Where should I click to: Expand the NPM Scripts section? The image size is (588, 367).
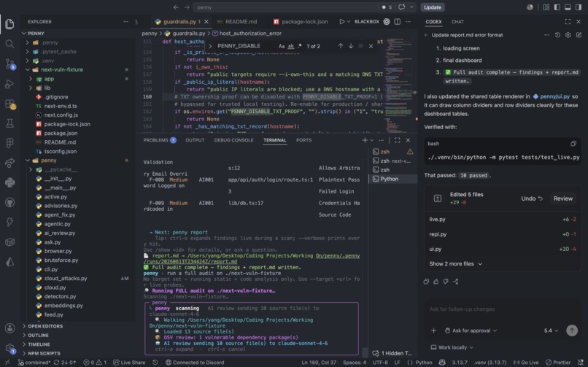pyautogui.click(x=44, y=353)
